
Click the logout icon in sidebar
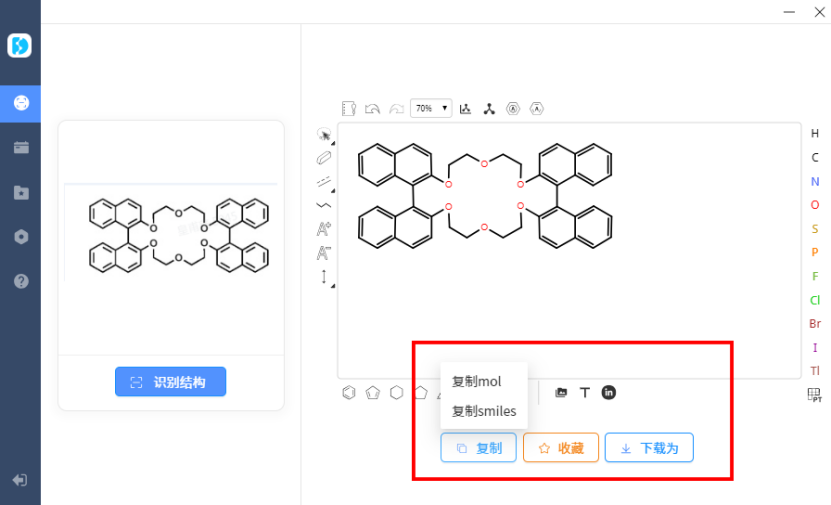(21, 480)
